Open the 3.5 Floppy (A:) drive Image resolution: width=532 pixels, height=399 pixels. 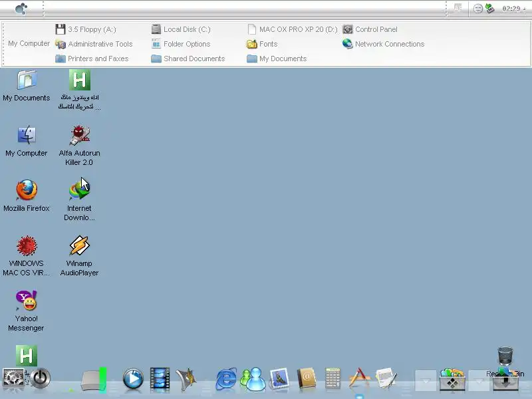click(x=86, y=29)
